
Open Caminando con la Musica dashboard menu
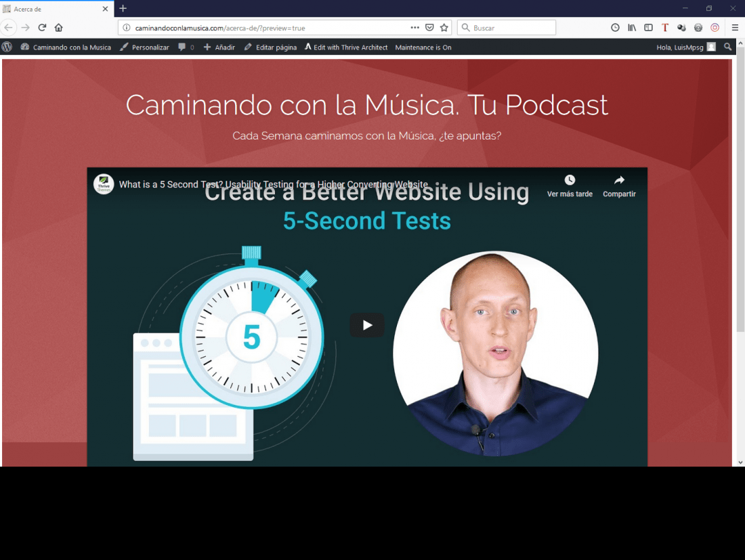(66, 47)
